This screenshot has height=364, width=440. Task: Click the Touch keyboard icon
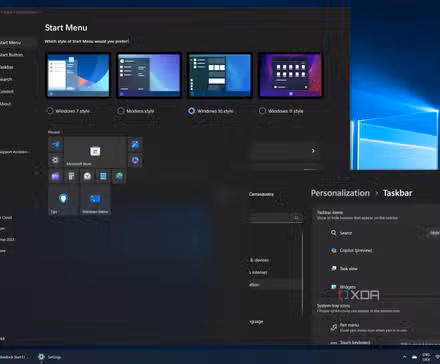click(x=333, y=342)
